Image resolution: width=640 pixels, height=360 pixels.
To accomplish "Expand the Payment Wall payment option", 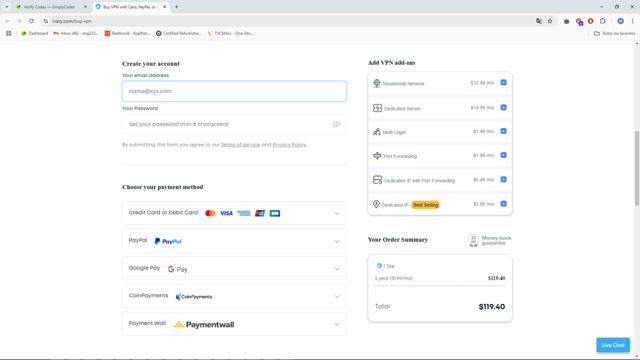I will [x=234, y=324].
